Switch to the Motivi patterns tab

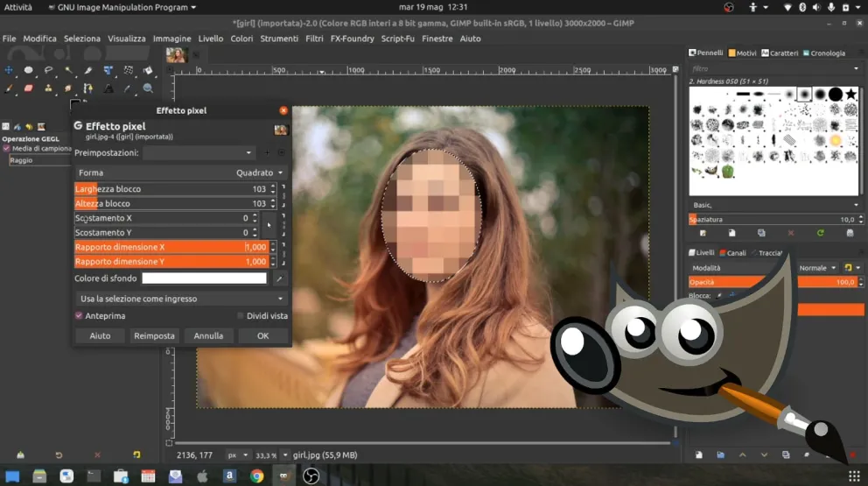742,53
